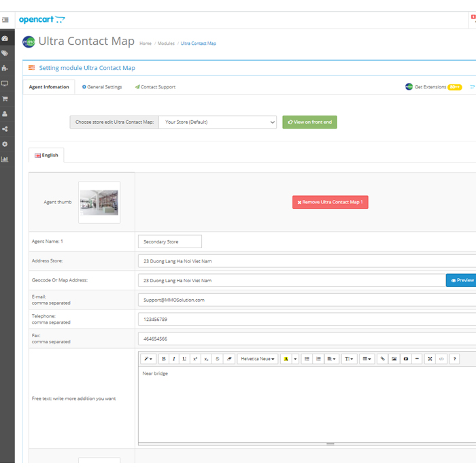This screenshot has width=476, height=476.
Task: Open the Helvetica Neue font dropdown
Action: [x=258, y=359]
